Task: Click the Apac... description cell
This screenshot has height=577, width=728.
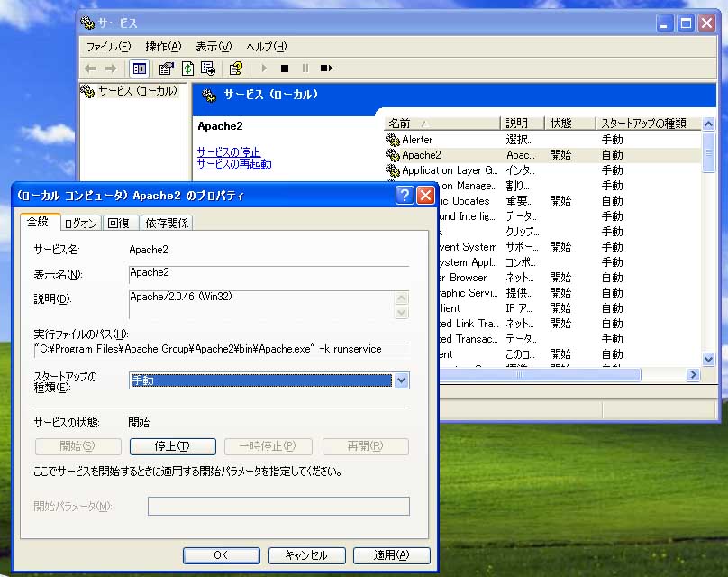Action: point(521,155)
